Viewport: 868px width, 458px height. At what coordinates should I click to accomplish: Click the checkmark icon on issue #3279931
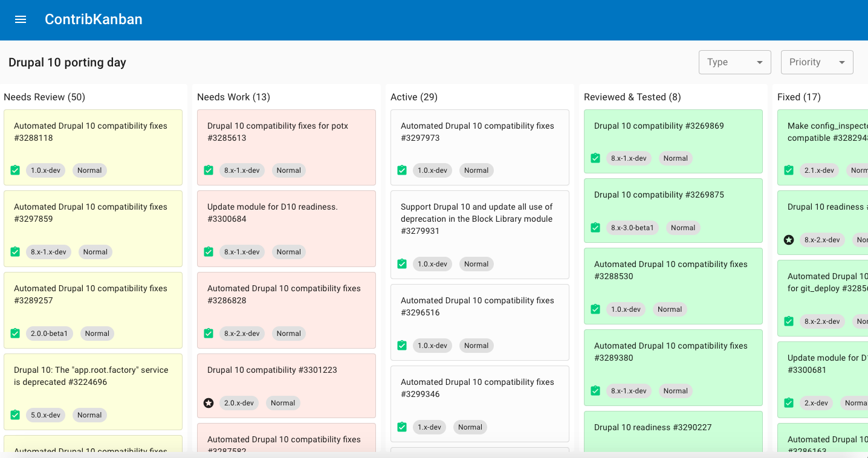point(402,264)
